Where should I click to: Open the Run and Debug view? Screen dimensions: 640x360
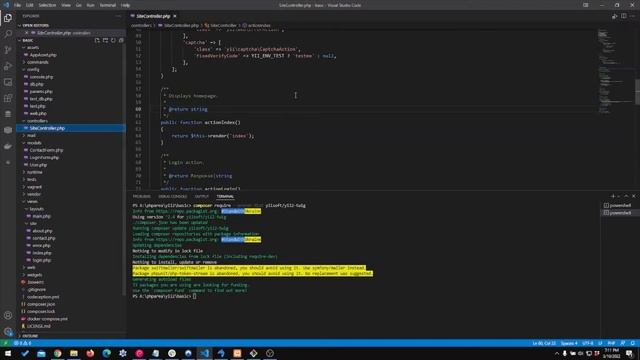pos(8,66)
